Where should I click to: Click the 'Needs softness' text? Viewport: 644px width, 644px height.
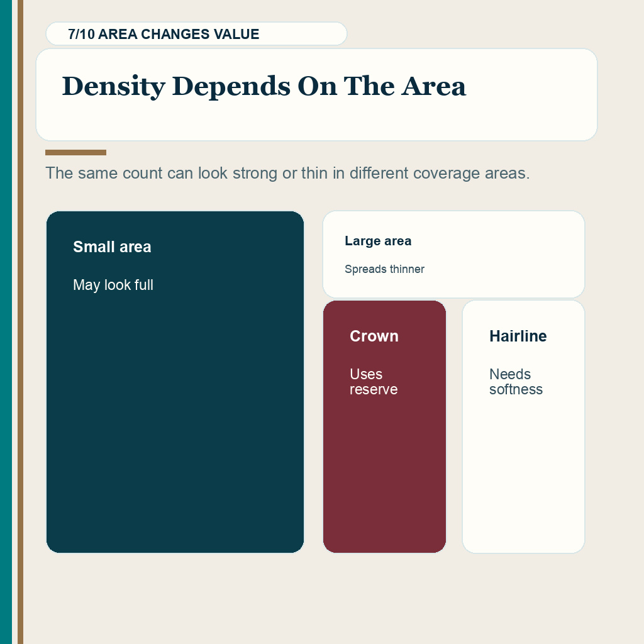pos(516,382)
